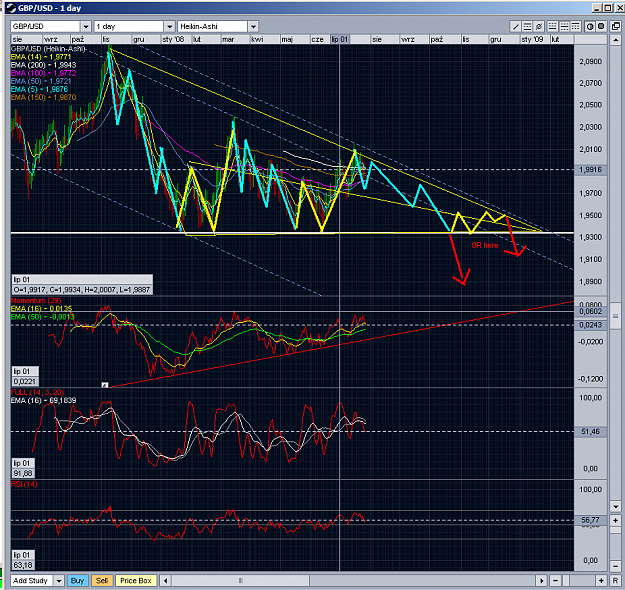Click the EMA (100) legend entry

pyautogui.click(x=43, y=73)
